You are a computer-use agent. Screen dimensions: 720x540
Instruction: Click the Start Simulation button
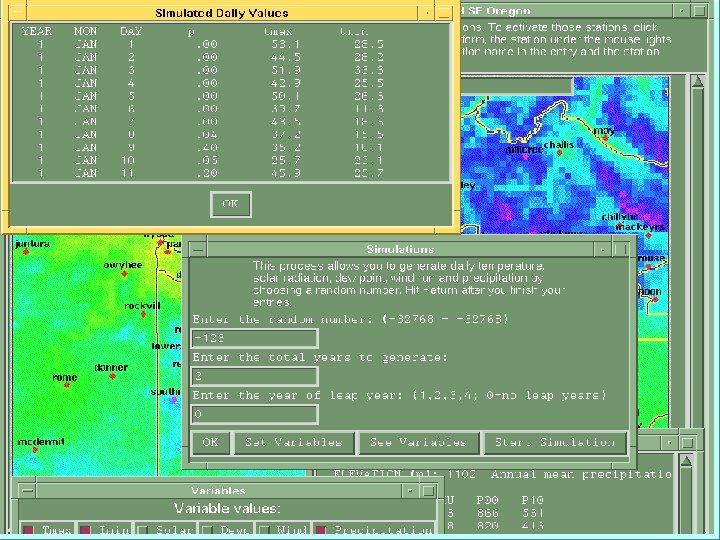coord(555,442)
